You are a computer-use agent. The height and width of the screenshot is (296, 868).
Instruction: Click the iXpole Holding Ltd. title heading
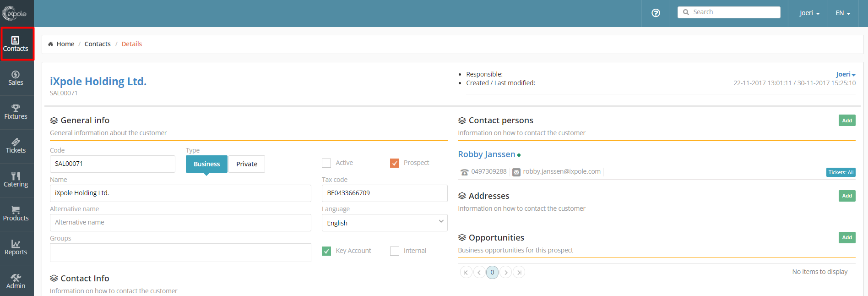pyautogui.click(x=98, y=81)
